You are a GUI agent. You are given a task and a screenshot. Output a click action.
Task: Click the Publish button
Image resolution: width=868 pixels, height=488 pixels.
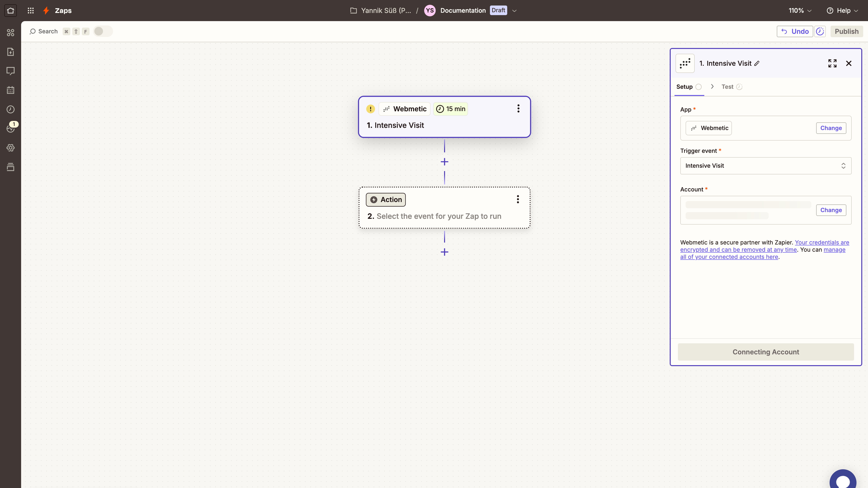(x=846, y=31)
